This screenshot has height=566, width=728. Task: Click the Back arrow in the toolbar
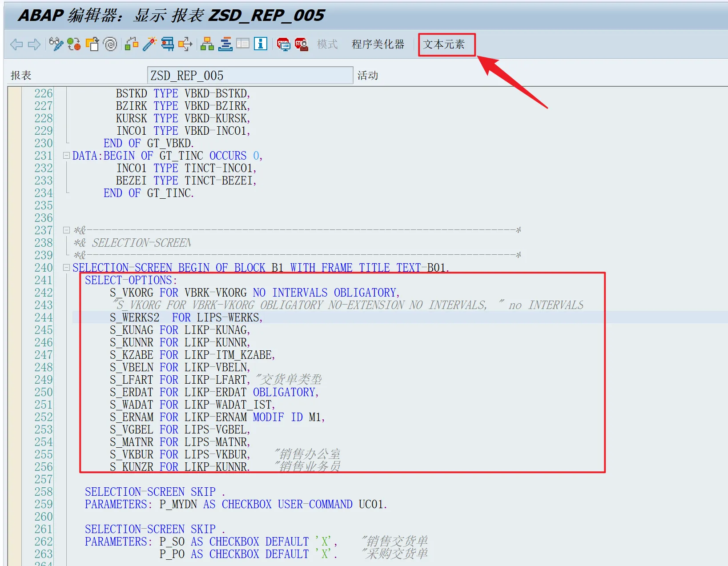[16, 44]
